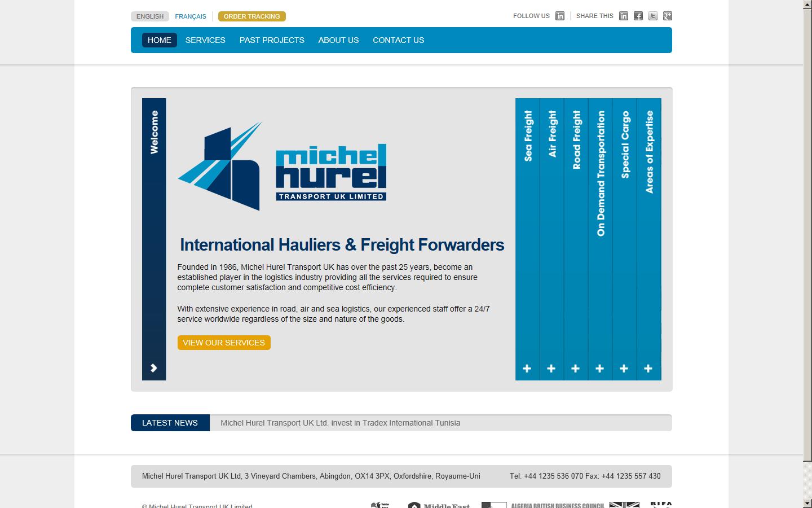Share the page via the Facebook icon
The image size is (812, 508).
coord(638,16)
